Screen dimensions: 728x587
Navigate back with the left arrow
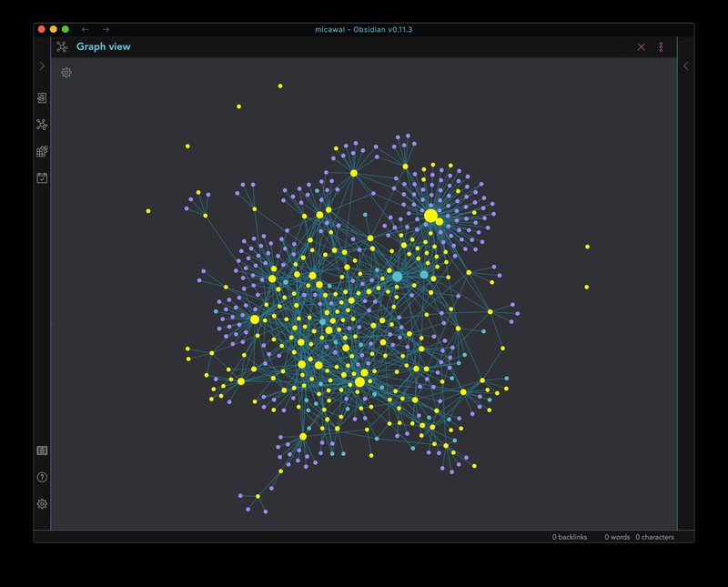[86, 29]
